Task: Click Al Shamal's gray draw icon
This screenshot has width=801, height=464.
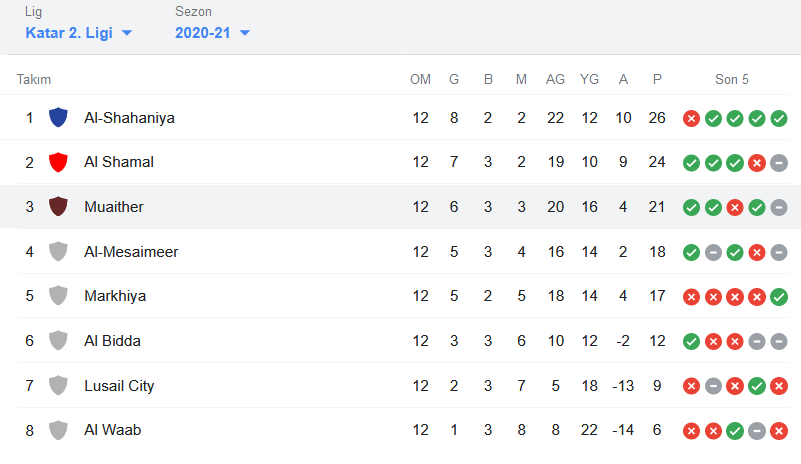Action: point(779,163)
